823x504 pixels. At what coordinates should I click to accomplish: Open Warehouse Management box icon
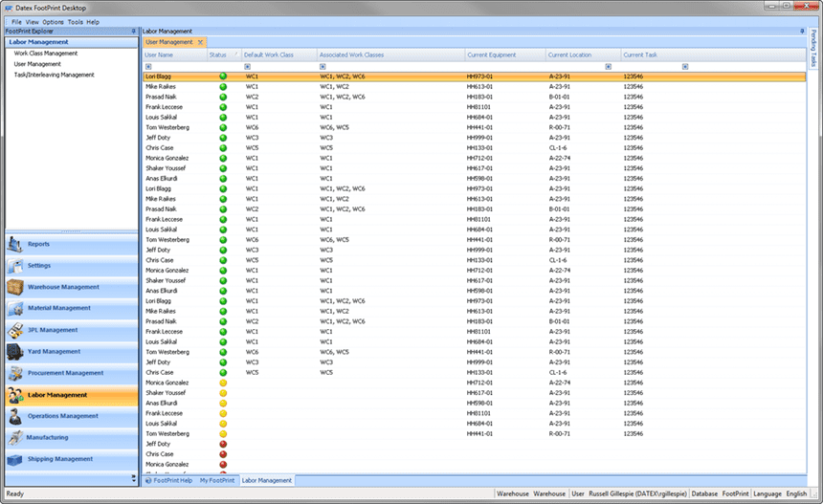point(14,288)
